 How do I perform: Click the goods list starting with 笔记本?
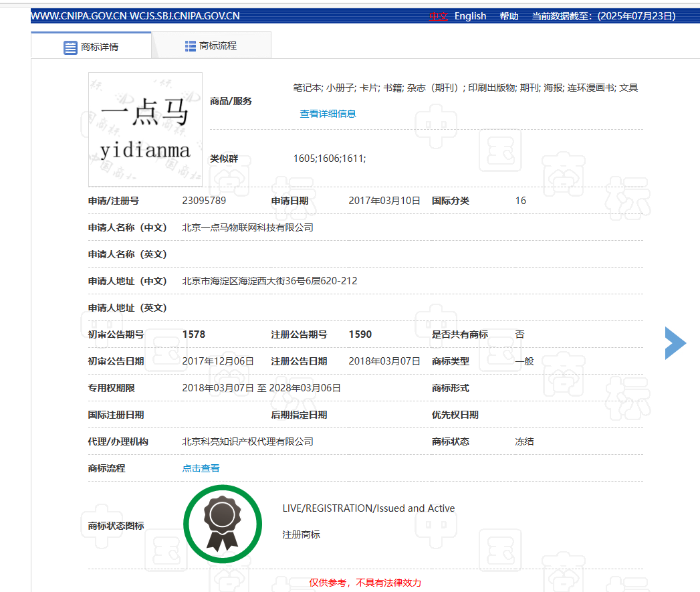[465, 88]
